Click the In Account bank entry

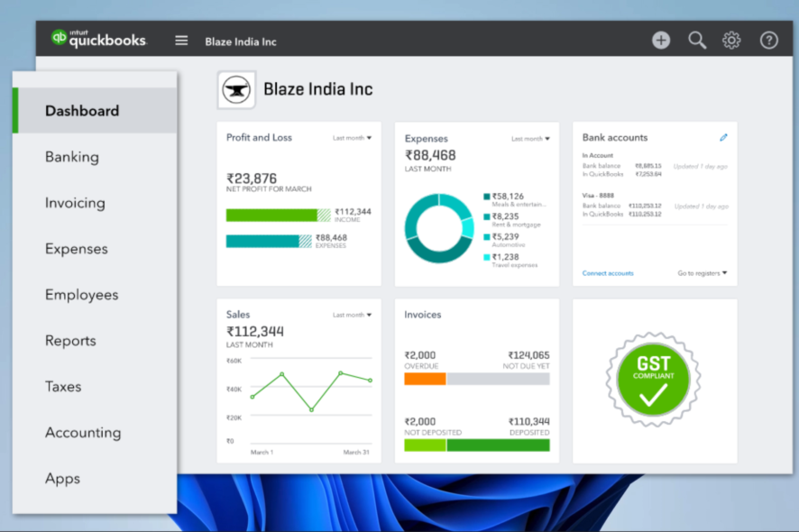[597, 155]
